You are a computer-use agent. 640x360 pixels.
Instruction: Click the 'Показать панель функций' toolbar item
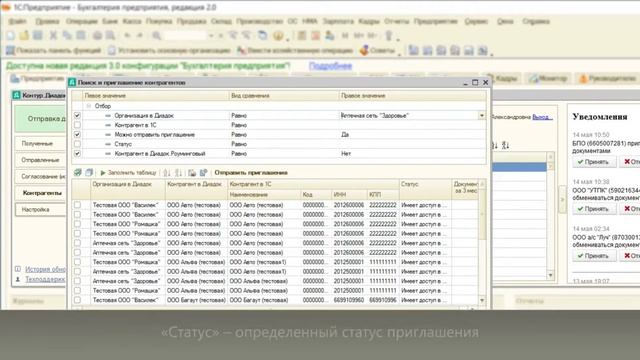53,51
